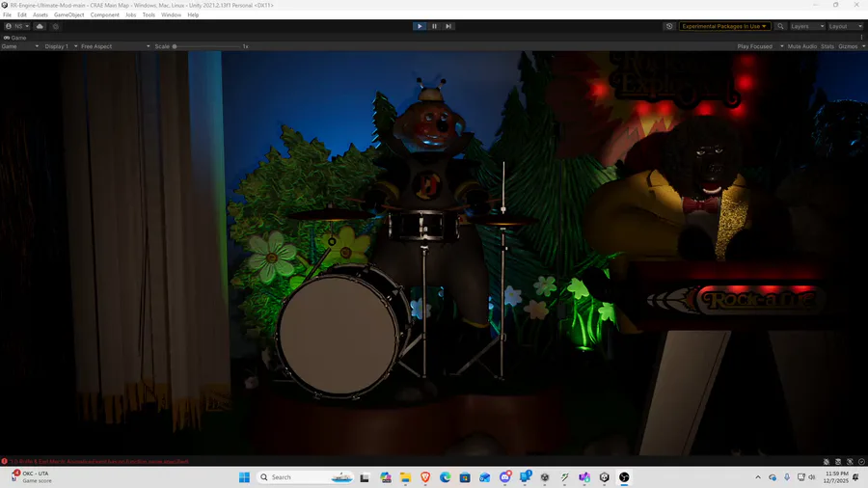The image size is (868, 488).
Task: Click the red console error message
Action: [99, 461]
